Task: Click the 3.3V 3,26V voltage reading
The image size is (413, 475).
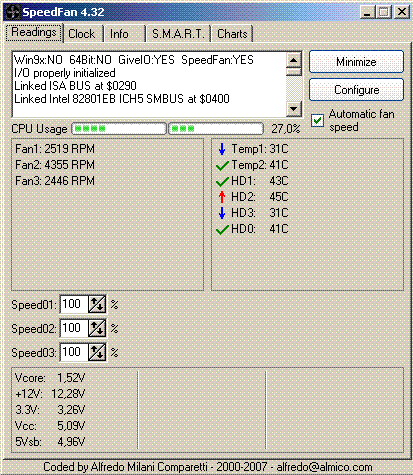Action: tap(50, 410)
